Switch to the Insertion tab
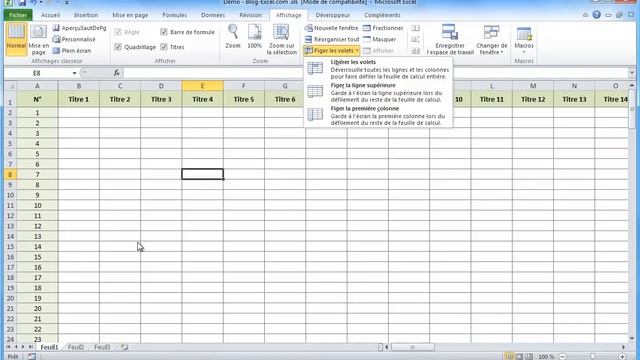 coord(86,15)
